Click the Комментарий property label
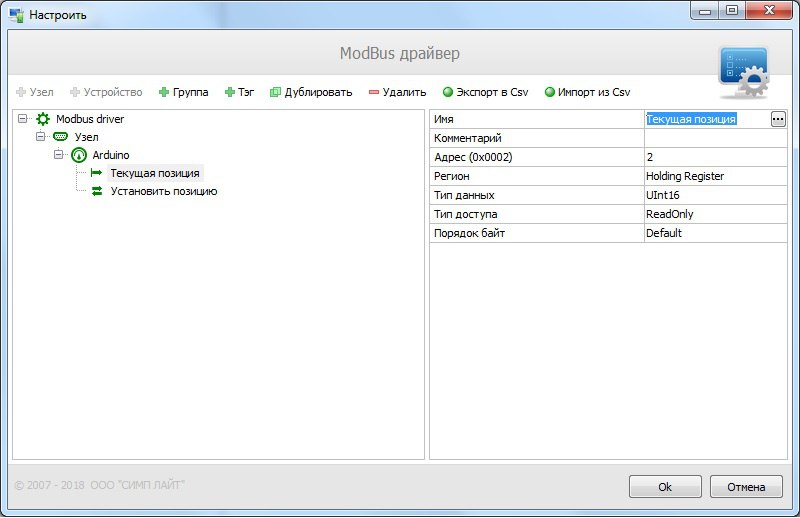Viewport: 800px width, 518px height. [467, 138]
